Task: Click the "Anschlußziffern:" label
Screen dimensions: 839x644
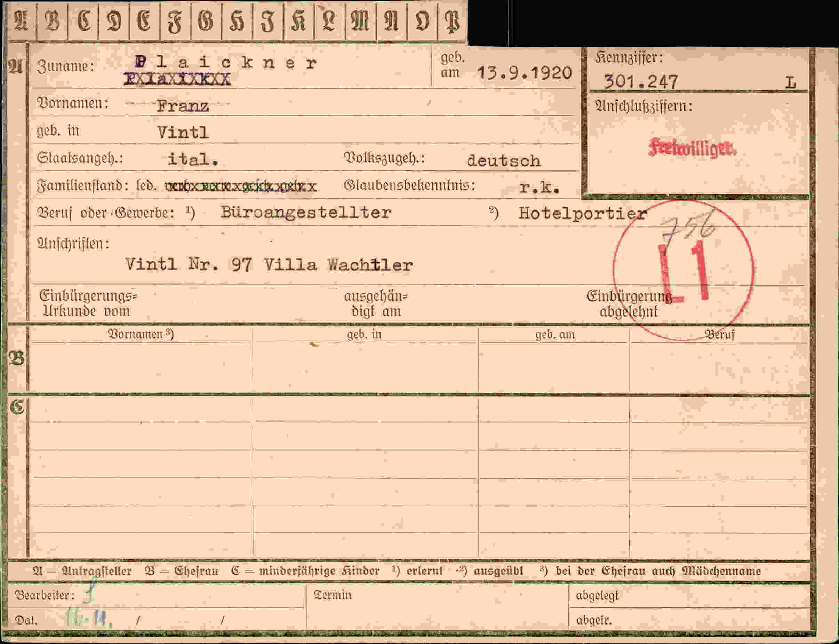Action: click(x=644, y=106)
